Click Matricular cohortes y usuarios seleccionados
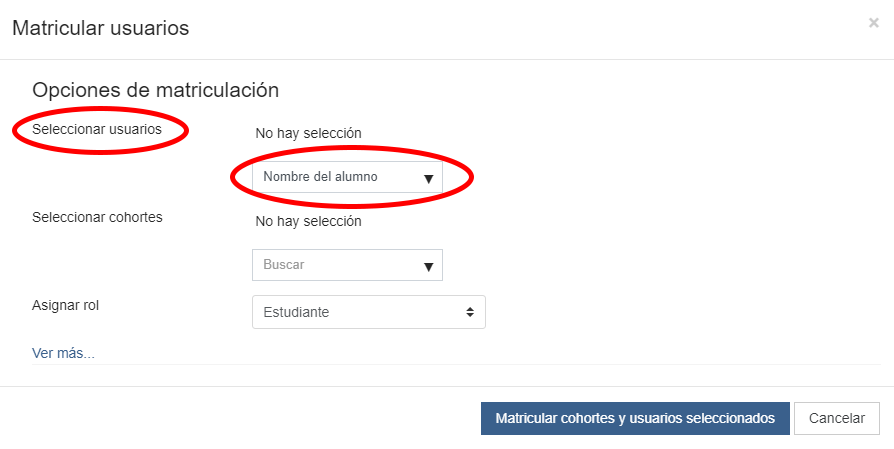Image resolution: width=894 pixels, height=449 pixels. click(635, 418)
